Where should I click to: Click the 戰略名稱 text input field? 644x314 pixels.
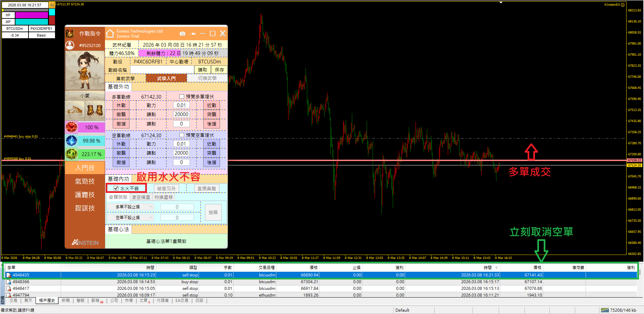coord(162,70)
